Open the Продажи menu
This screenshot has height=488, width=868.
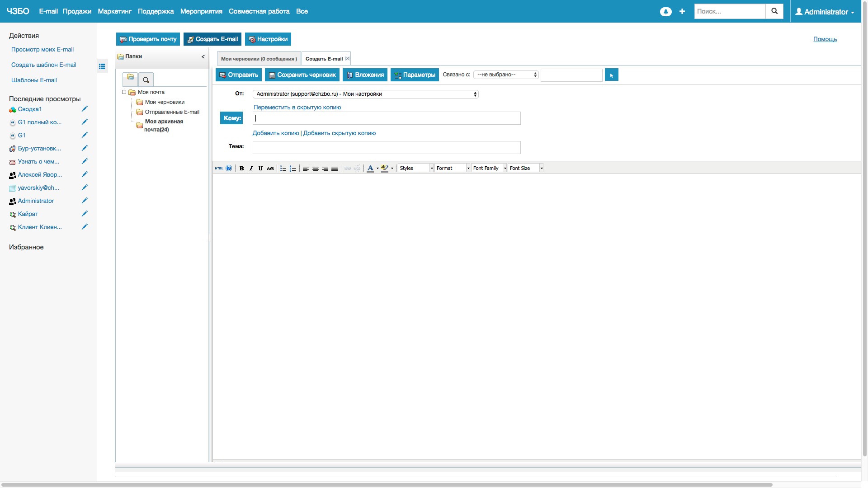point(77,11)
